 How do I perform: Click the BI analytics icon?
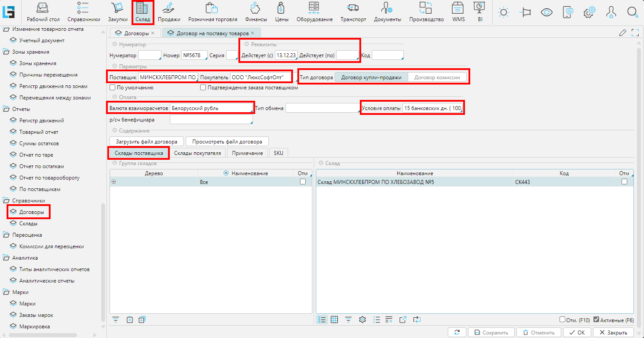coord(479,8)
